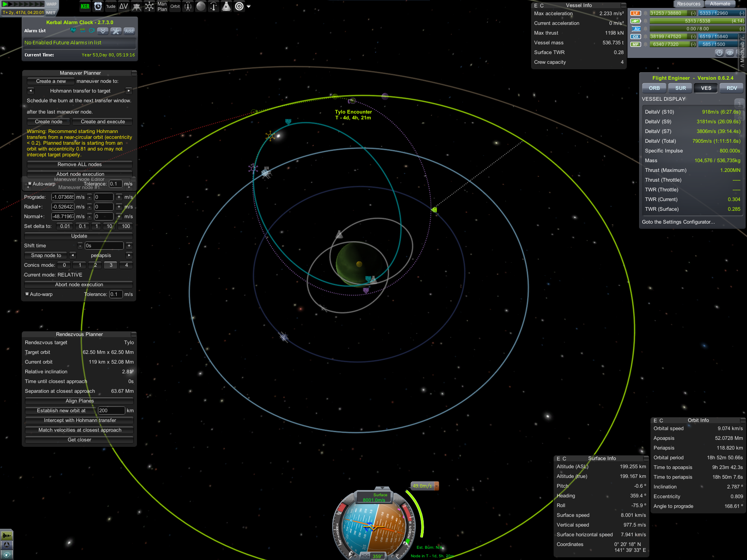The image size is (747, 560).
Task: Open the Orbit info toolbar button
Action: point(175,6)
